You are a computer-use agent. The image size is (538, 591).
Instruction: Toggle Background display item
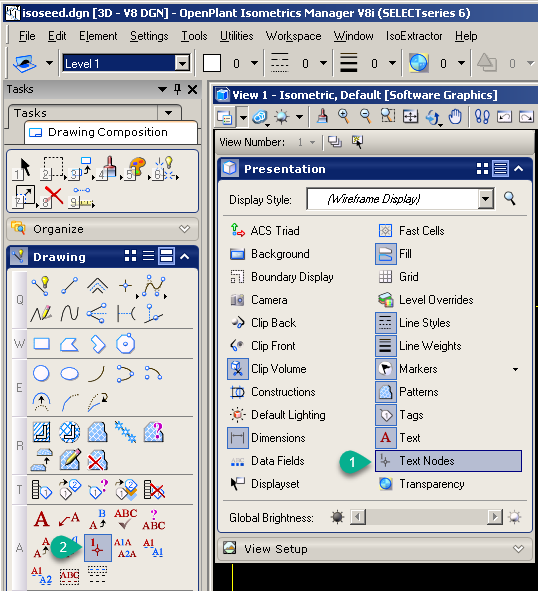[270, 254]
